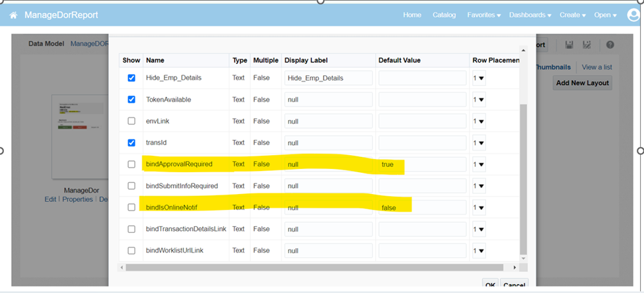The image size is (644, 293).
Task: Check Show for bindApprovalRequired
Action: click(x=131, y=164)
